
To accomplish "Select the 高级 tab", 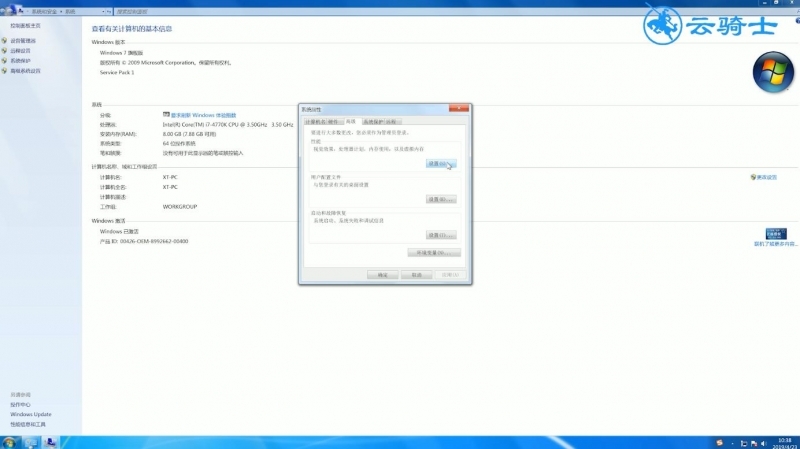I will [x=351, y=121].
